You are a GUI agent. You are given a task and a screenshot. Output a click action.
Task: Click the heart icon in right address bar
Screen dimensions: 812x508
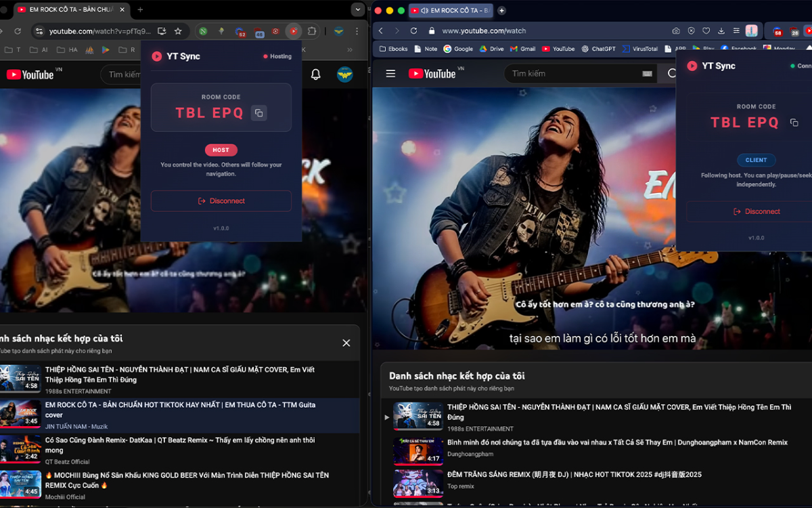coord(706,30)
